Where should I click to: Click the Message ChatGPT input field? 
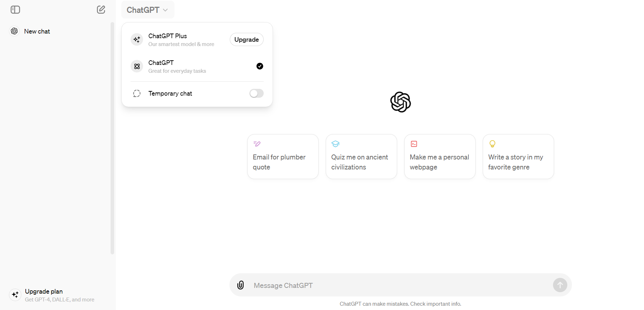400,285
